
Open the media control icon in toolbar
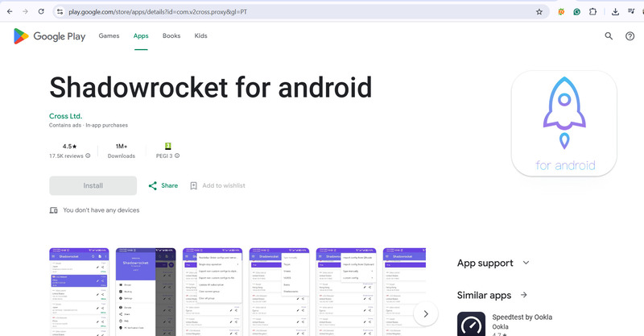click(631, 11)
